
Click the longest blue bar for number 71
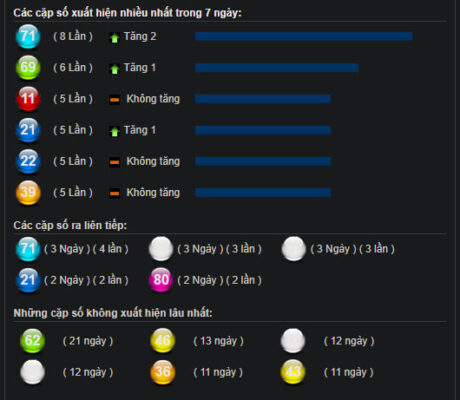pos(304,36)
